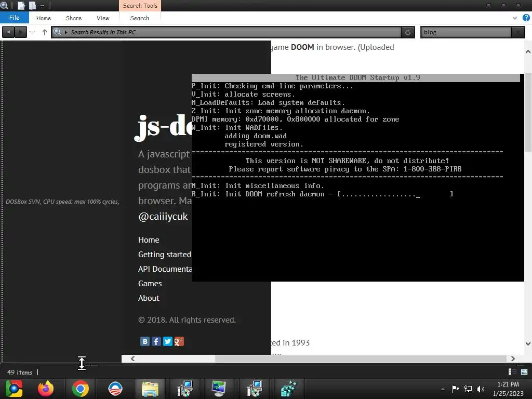Click the 2018 All rights reserved text
Viewport: 532px width, 399px height.
pos(187,320)
